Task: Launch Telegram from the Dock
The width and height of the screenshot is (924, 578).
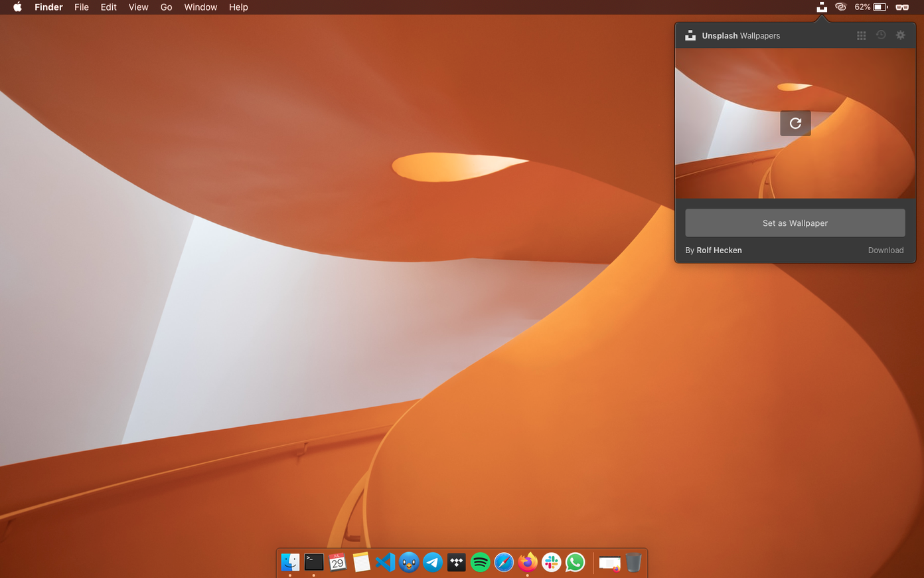Action: pos(432,562)
